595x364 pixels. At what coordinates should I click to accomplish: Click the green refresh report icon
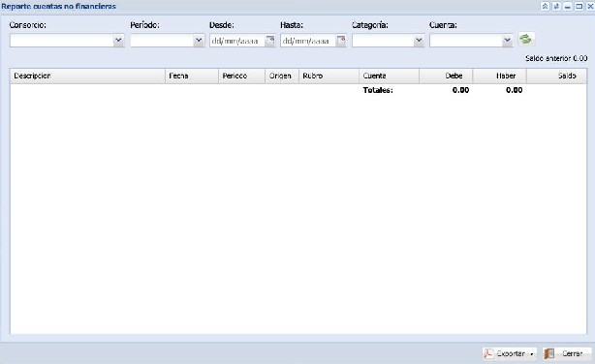(x=526, y=39)
